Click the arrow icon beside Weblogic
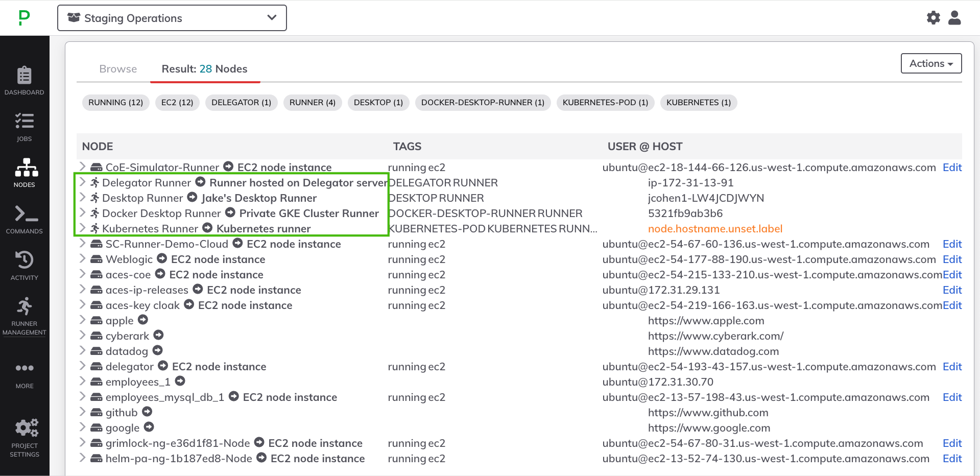Viewport: 980px width, 476px height. [162, 258]
